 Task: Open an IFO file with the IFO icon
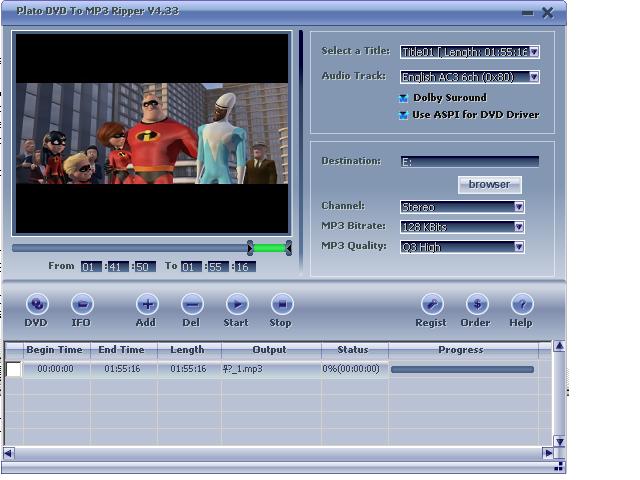click(x=82, y=304)
